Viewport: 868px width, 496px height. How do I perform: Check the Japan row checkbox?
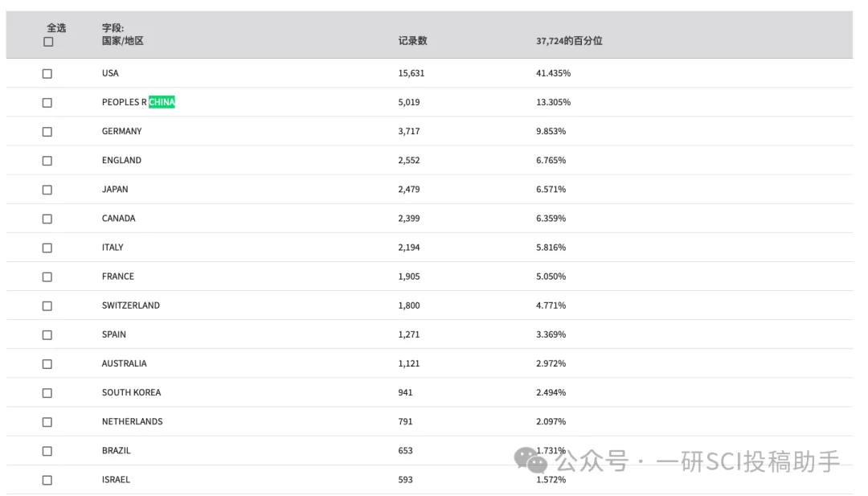pos(47,190)
